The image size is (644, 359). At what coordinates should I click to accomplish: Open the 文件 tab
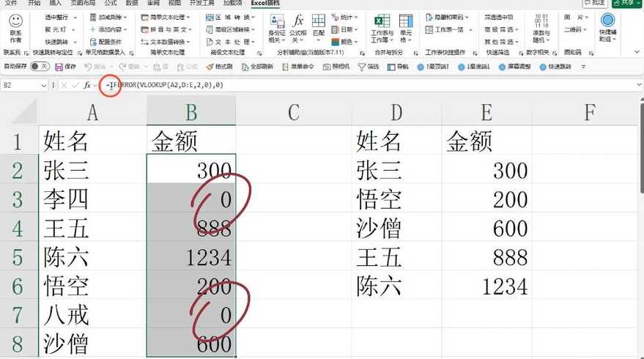pyautogui.click(x=11, y=3)
